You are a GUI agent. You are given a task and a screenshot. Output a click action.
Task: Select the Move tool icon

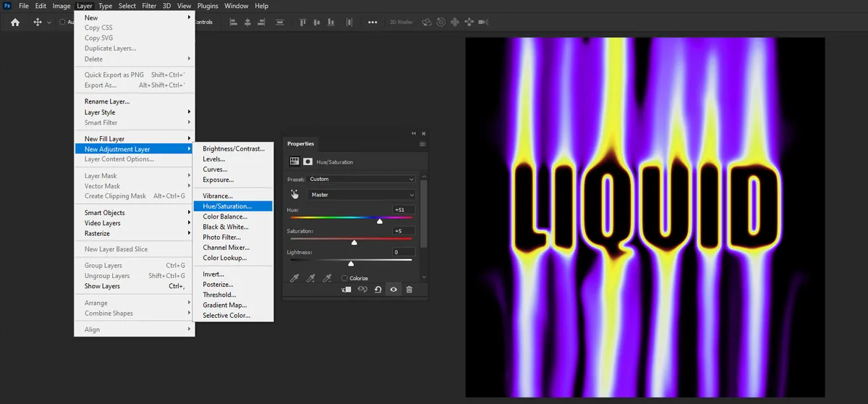pyautogui.click(x=38, y=22)
